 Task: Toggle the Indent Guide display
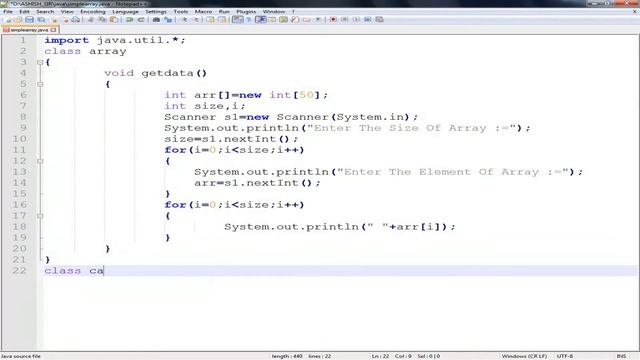[x=260, y=20]
